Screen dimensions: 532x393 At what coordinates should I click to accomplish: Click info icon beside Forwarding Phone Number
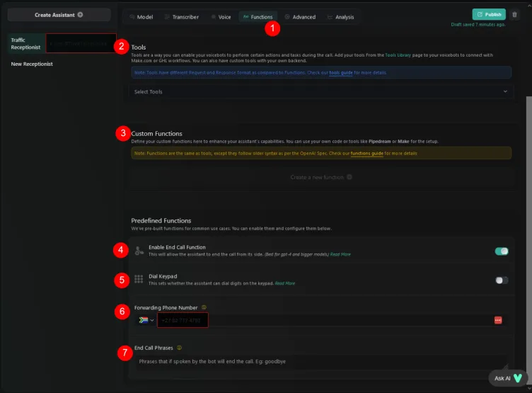204,307
